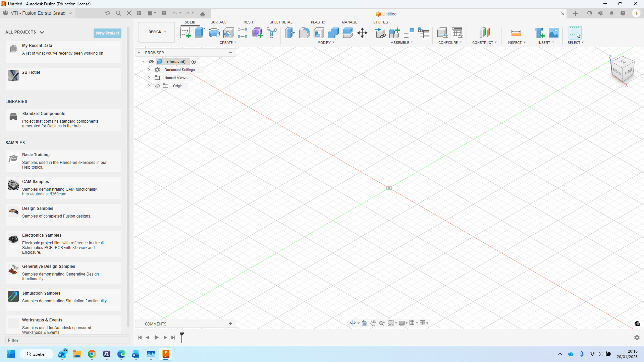The width and height of the screenshot is (644, 362).
Task: Activate the window Select tool
Action: (575, 33)
